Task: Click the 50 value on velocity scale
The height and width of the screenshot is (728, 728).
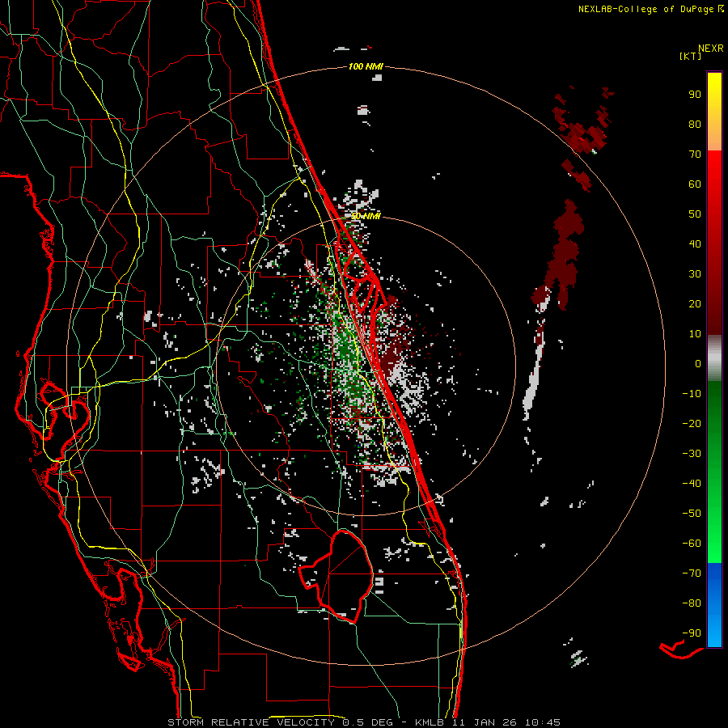Action: click(x=695, y=214)
